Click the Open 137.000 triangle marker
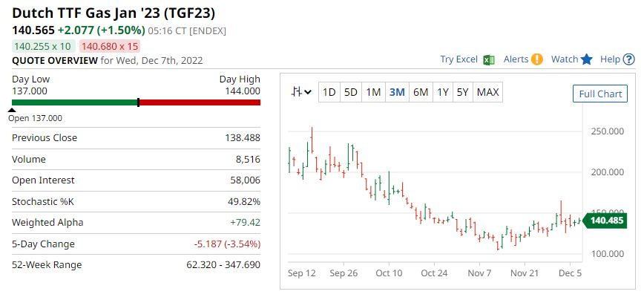This screenshot has height=300, width=644. click(x=12, y=110)
